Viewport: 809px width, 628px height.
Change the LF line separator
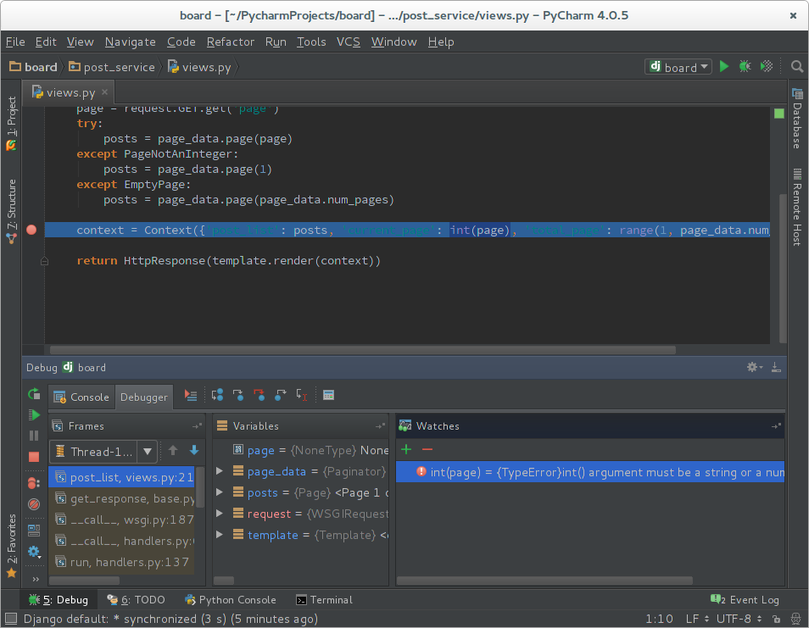pyautogui.click(x=697, y=619)
